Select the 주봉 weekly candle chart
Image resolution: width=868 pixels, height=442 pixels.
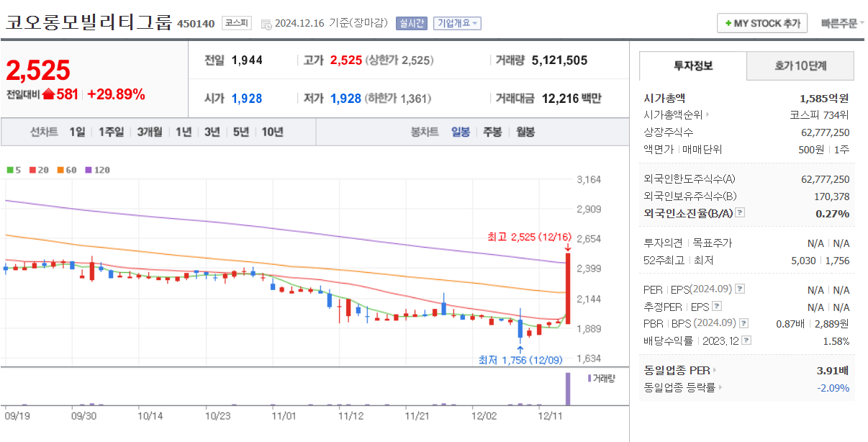click(492, 132)
